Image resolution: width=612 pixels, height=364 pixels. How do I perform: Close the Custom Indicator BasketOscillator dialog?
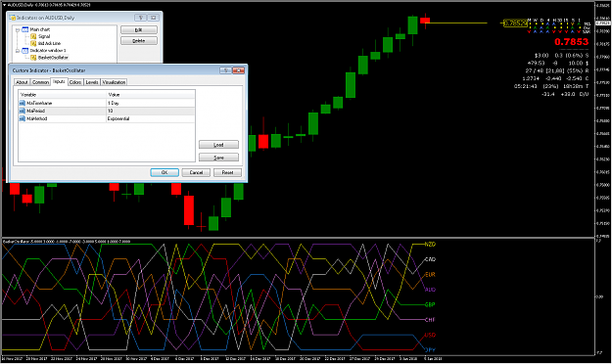coord(239,70)
